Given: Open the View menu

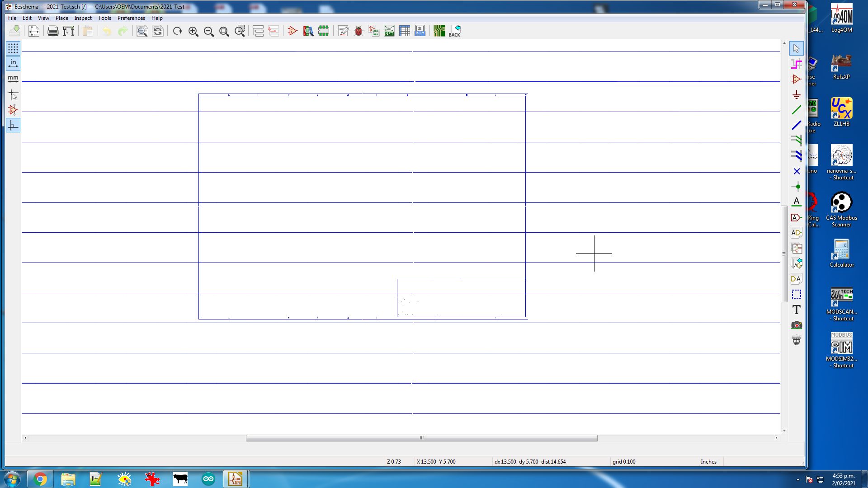Looking at the screenshot, I should pyautogui.click(x=43, y=18).
